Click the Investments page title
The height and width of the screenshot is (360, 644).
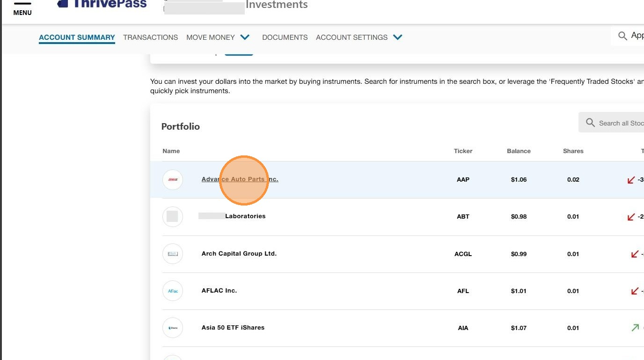(277, 5)
